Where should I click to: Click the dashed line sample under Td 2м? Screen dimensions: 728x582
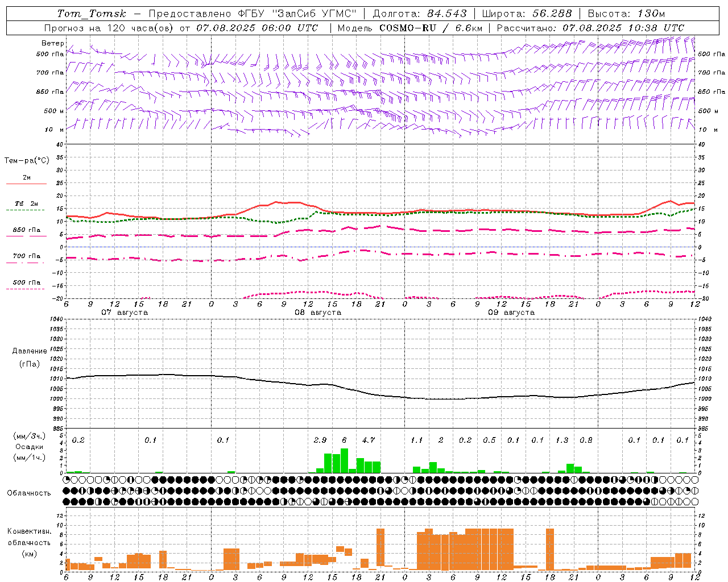point(25,210)
